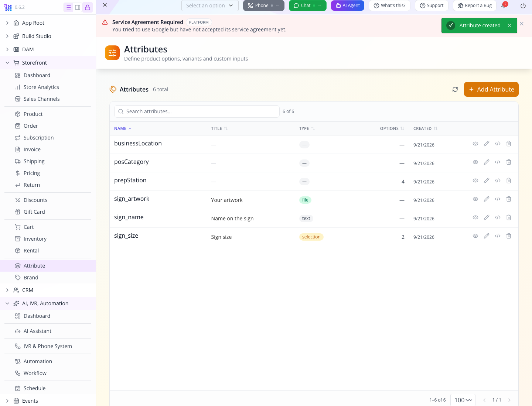Open the Chat status dropdown

pos(308,6)
